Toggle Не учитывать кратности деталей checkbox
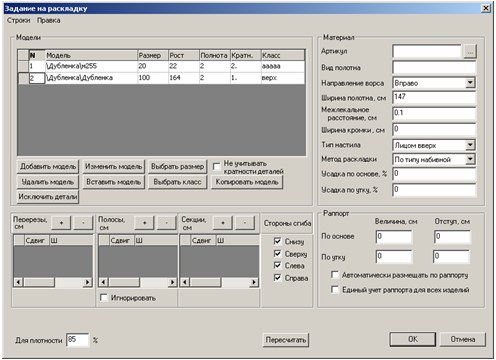This screenshot has width=496, height=360. point(217,166)
